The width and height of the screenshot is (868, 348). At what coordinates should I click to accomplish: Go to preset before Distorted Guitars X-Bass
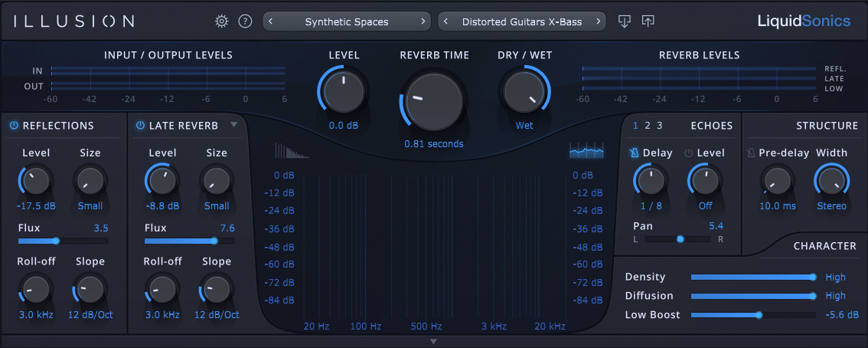pos(446,22)
